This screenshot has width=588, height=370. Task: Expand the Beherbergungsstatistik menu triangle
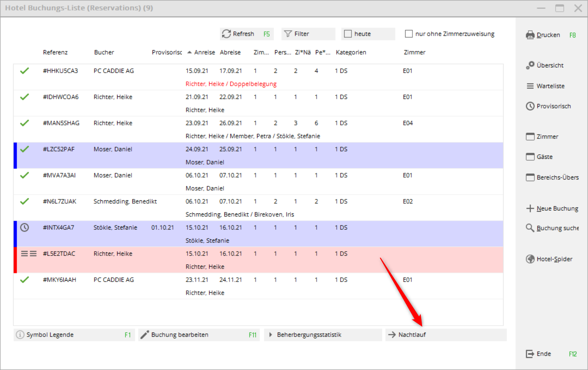(x=270, y=335)
